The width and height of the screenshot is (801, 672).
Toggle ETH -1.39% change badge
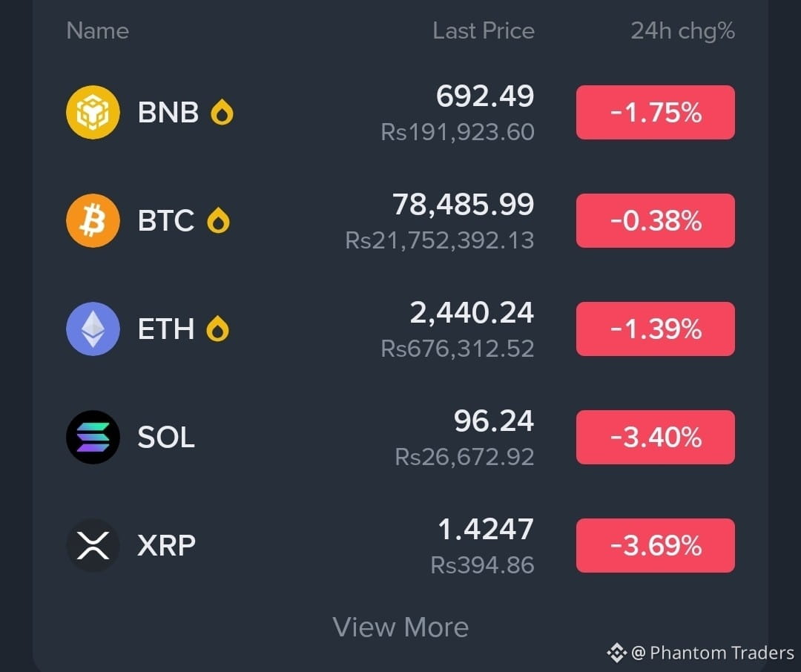[656, 329]
